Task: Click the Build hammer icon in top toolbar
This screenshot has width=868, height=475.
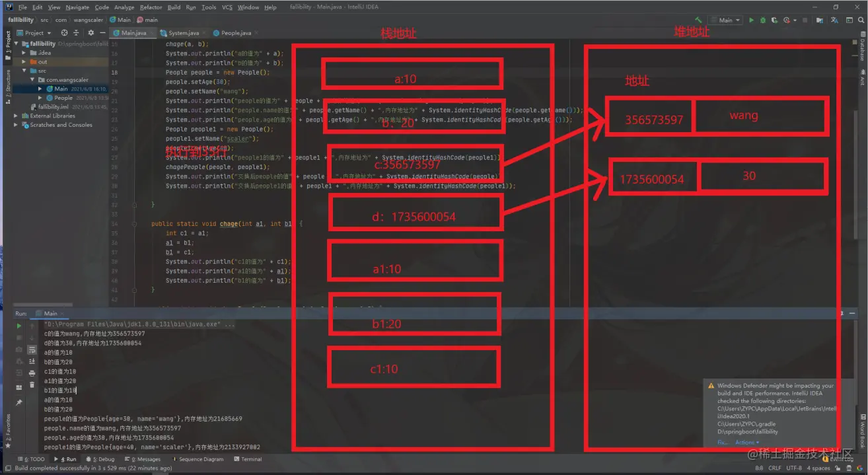Action: pyautogui.click(x=699, y=20)
